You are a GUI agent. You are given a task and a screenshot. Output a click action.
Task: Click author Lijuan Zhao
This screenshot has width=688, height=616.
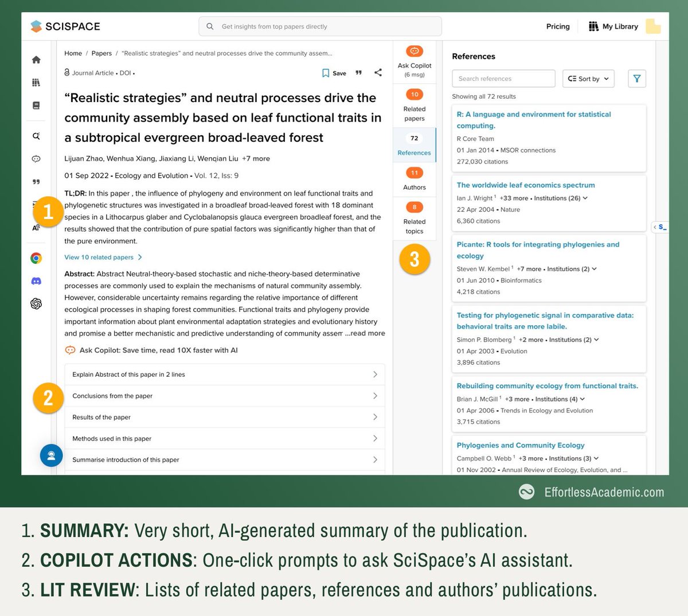point(84,158)
